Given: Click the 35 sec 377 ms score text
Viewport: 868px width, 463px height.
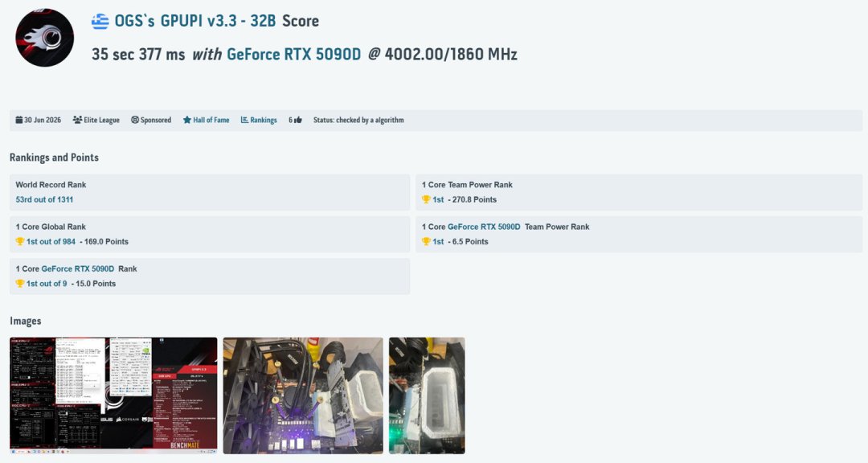Looking at the screenshot, I should tap(138, 55).
